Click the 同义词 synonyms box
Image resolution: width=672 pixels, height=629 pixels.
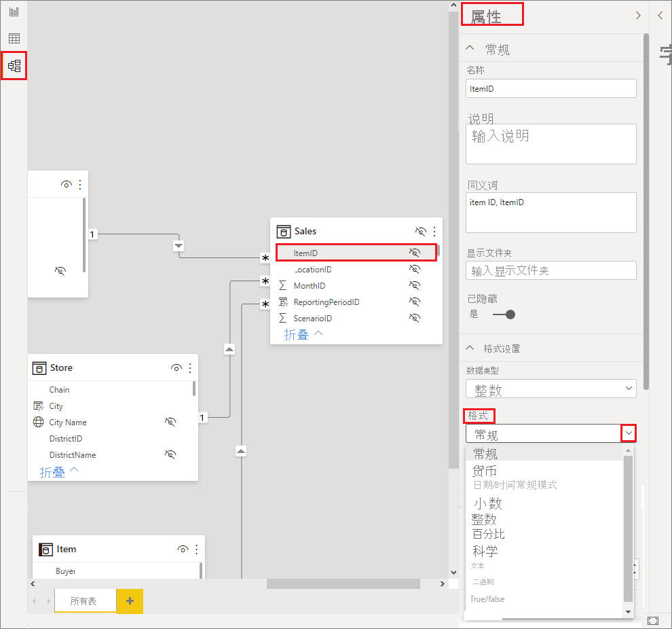(x=550, y=213)
